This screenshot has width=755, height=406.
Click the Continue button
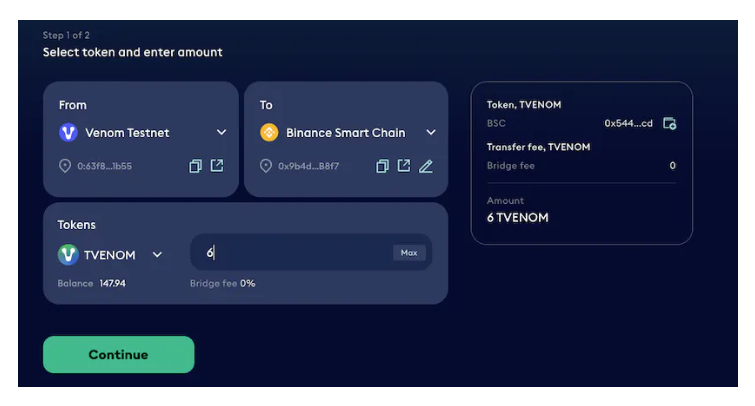[118, 354]
